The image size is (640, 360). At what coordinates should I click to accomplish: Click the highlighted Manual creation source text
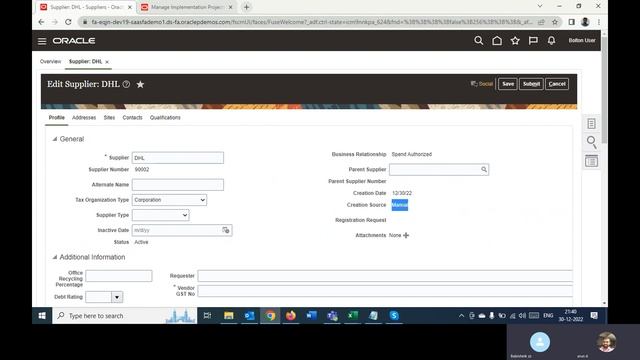tap(400, 205)
